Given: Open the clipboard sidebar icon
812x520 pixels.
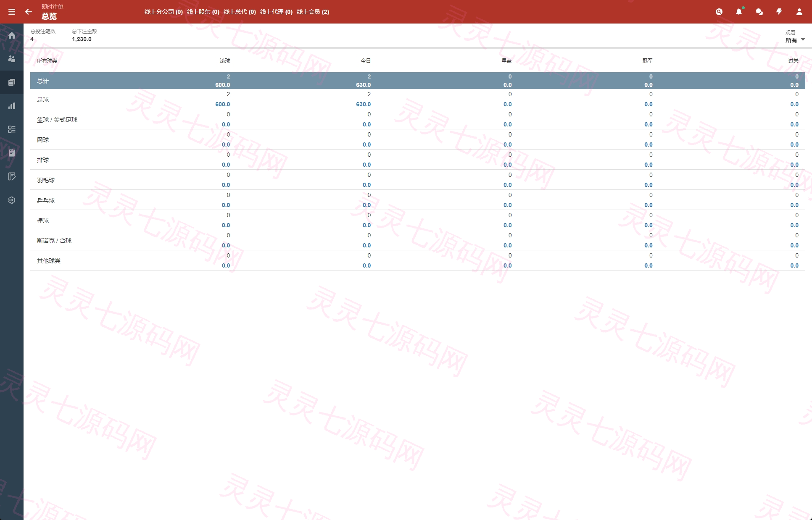Looking at the screenshot, I should 12,153.
